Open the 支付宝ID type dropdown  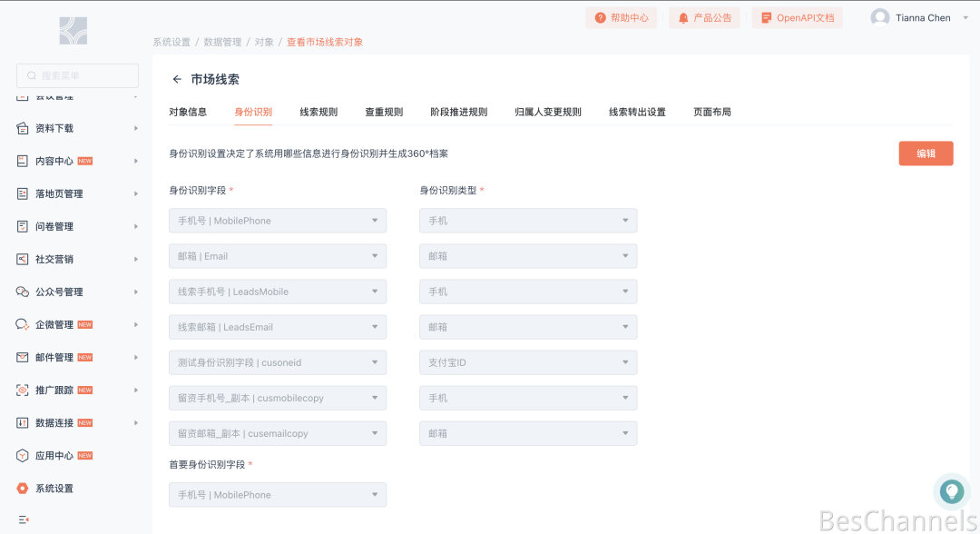coord(528,362)
